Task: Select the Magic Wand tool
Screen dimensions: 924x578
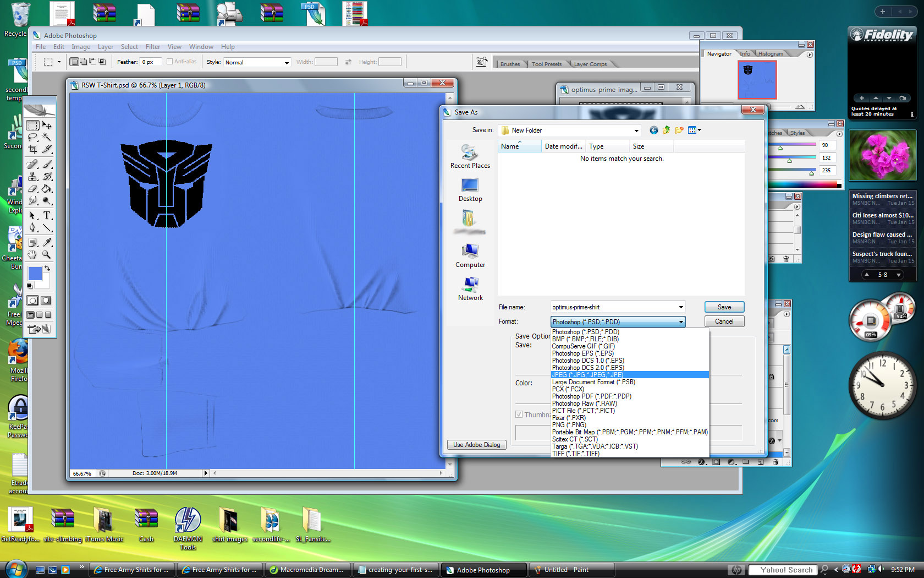Action: pos(47,137)
